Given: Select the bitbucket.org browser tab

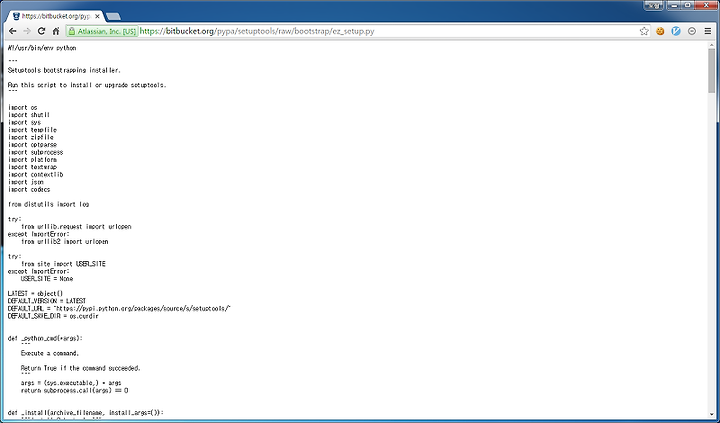Looking at the screenshot, I should click(55, 16).
